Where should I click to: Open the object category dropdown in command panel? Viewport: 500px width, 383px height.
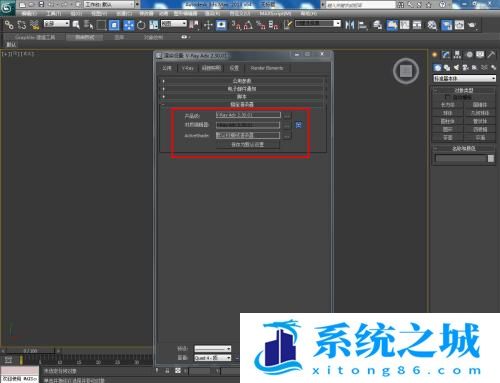(464, 78)
